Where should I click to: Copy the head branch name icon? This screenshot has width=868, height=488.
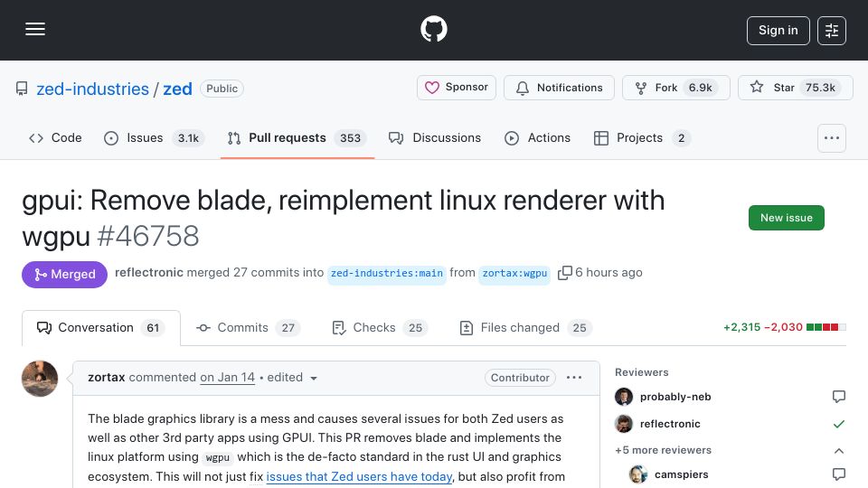(x=564, y=273)
